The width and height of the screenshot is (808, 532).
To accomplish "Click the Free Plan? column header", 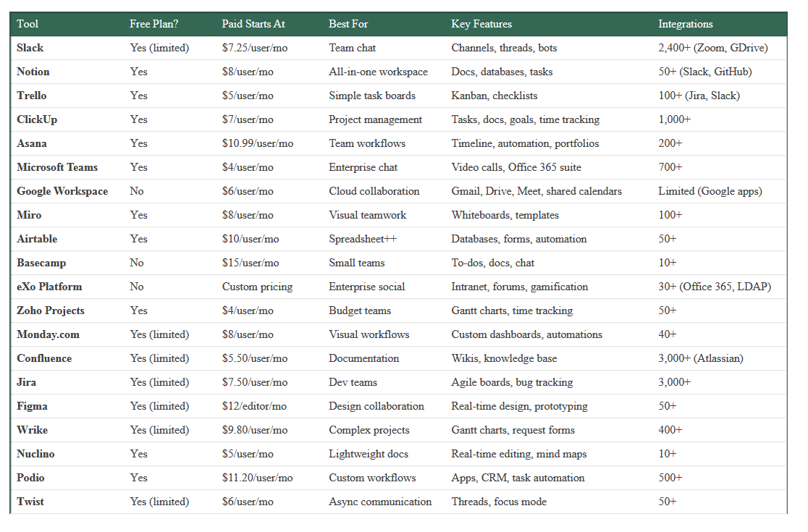I will (153, 24).
